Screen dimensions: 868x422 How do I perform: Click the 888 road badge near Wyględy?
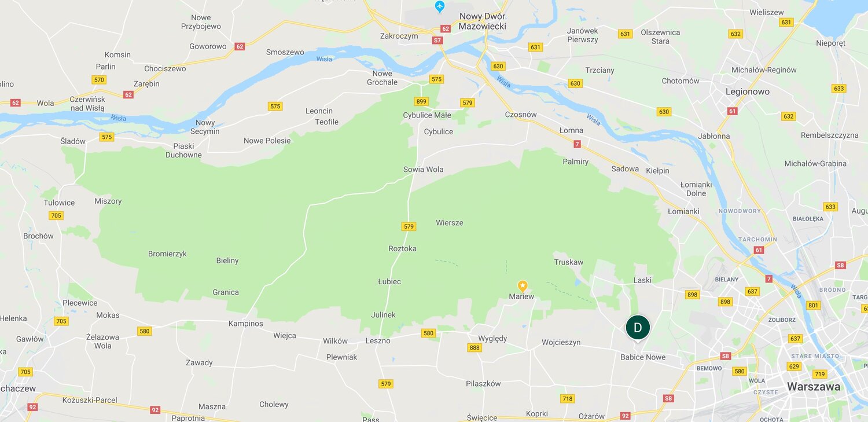[x=475, y=347]
